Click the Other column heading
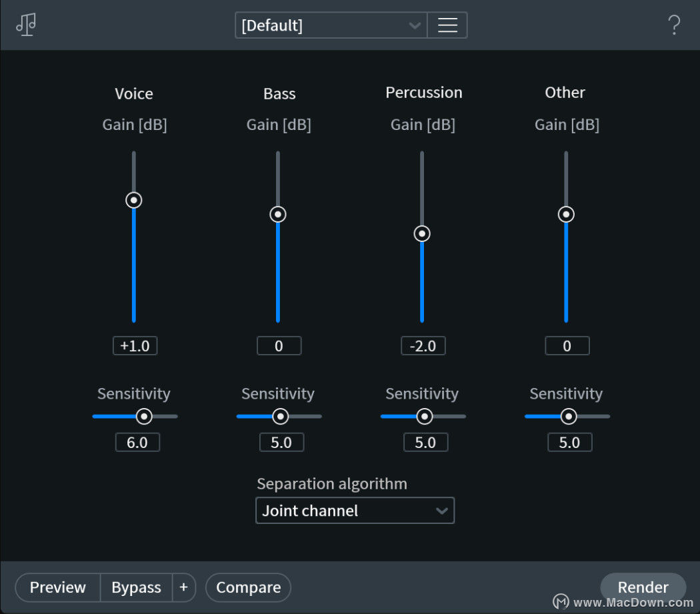The width and height of the screenshot is (700, 614). [x=565, y=93]
